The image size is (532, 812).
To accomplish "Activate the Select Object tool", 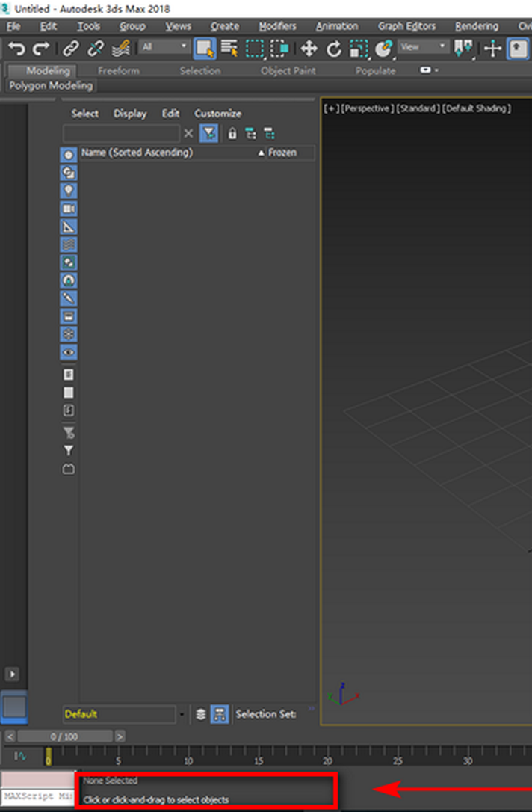I will click(204, 49).
